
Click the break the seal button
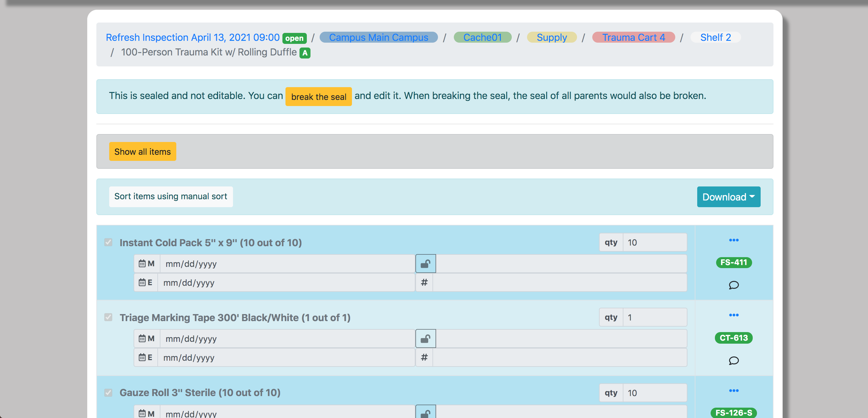[318, 97]
